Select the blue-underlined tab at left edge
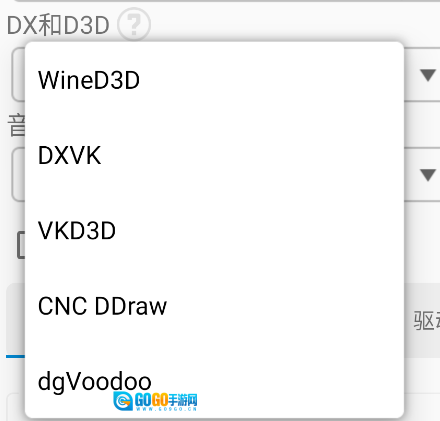This screenshot has height=421, width=440. click(15, 321)
